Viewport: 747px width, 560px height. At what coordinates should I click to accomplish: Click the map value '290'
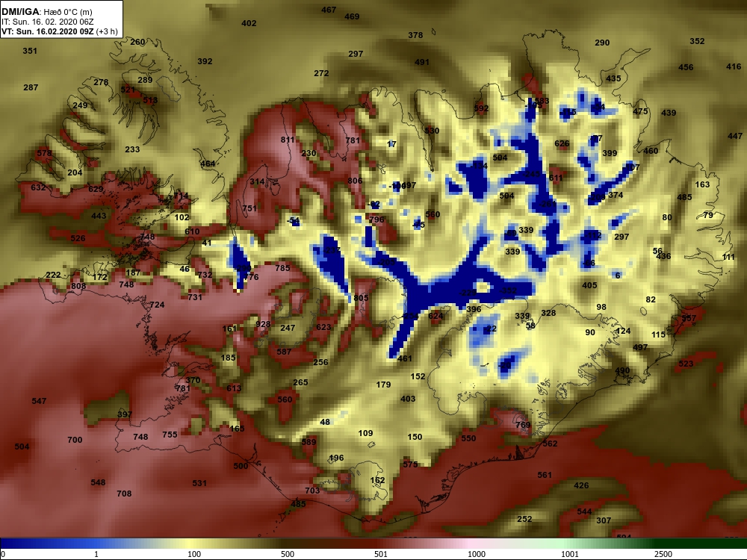point(602,43)
